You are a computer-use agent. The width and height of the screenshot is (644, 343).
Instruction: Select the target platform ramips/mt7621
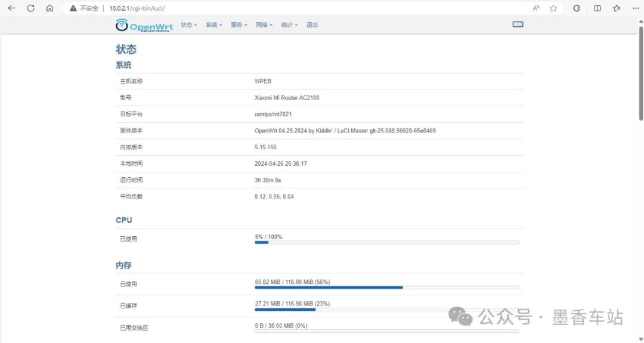273,114
